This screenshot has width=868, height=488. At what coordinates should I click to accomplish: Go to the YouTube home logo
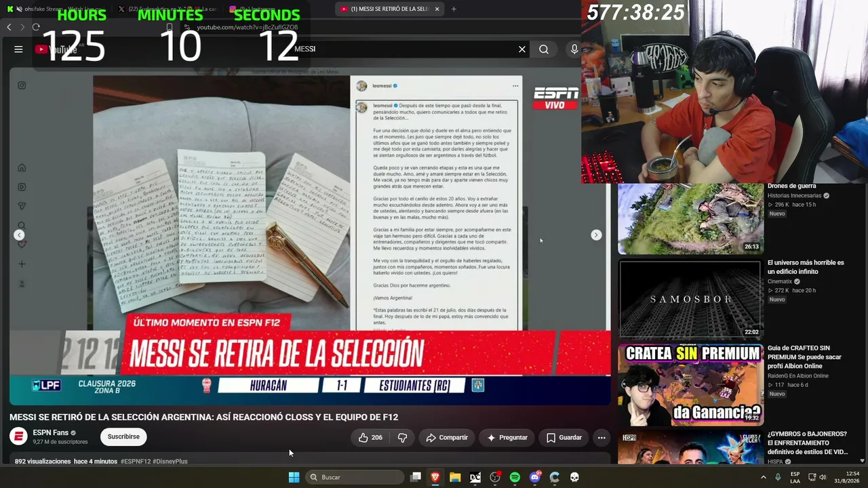click(x=56, y=49)
